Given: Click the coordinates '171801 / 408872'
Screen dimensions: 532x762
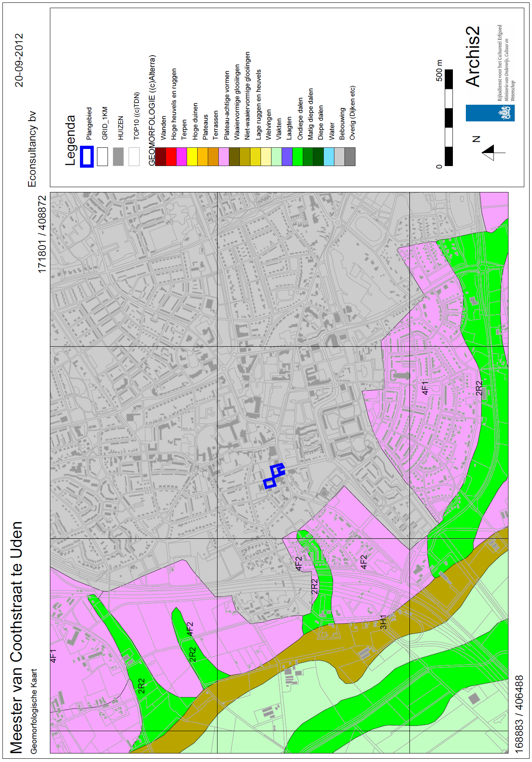Looking at the screenshot, I should (x=42, y=234).
